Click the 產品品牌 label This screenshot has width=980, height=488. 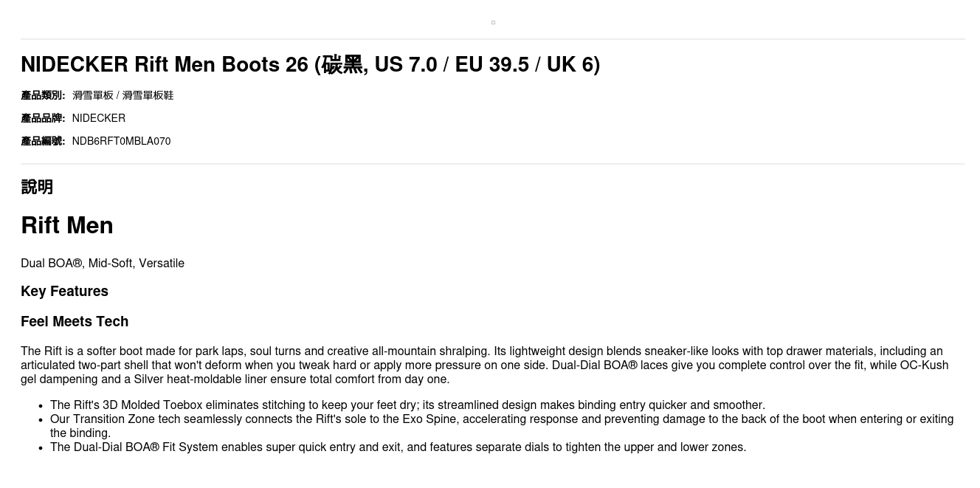[x=43, y=118]
